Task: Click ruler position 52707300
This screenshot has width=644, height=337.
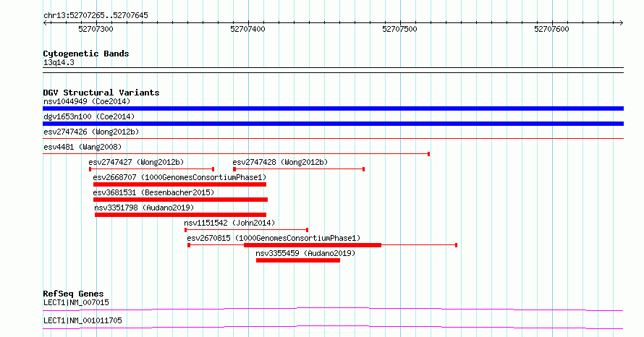Action: [x=96, y=29]
